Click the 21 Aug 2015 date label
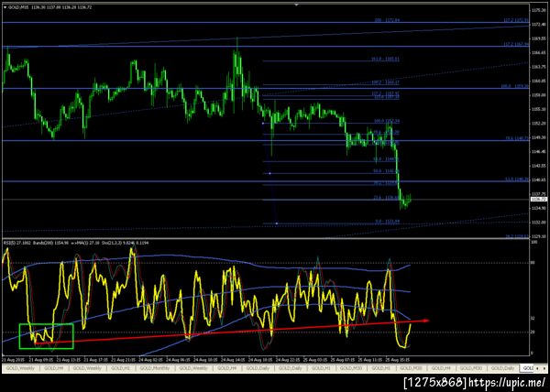Image resolution: width=550 pixels, height=392 pixels. 12,359
